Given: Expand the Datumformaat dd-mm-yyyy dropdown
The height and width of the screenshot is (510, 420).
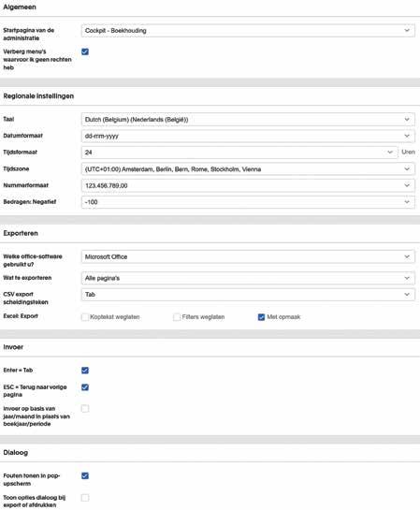Looking at the screenshot, I should tap(248, 136).
